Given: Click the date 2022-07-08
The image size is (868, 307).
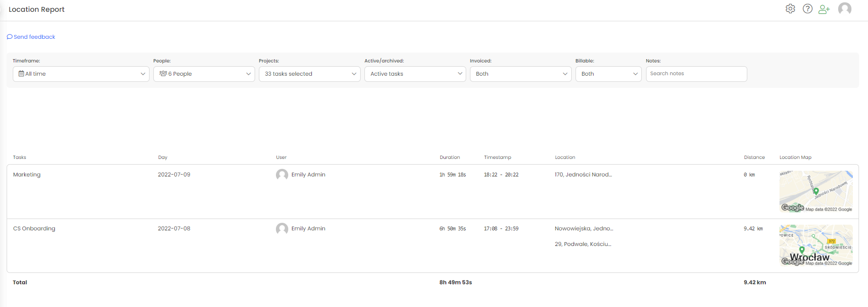Looking at the screenshot, I should pos(174,228).
